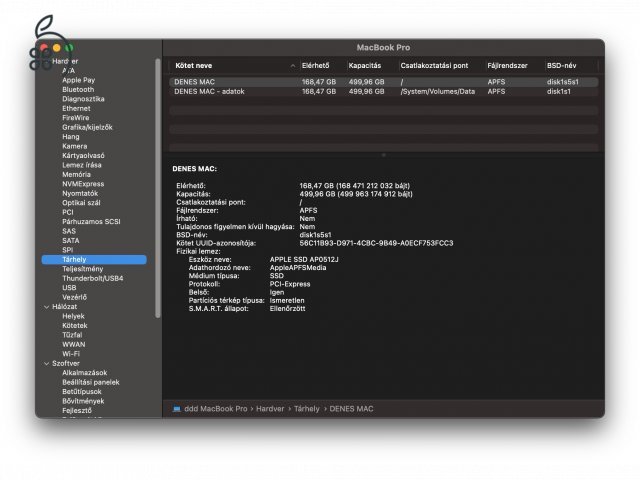Open the USB section
The width and height of the screenshot is (640, 480).
pyautogui.click(x=69, y=287)
